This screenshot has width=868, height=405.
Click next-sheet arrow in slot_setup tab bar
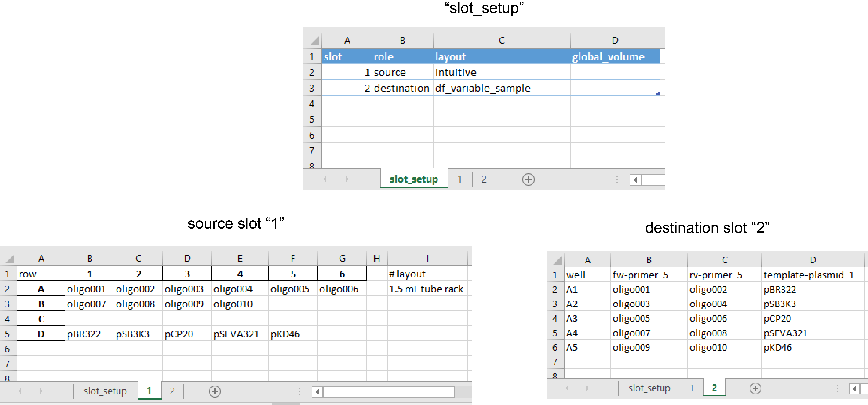pyautogui.click(x=347, y=179)
